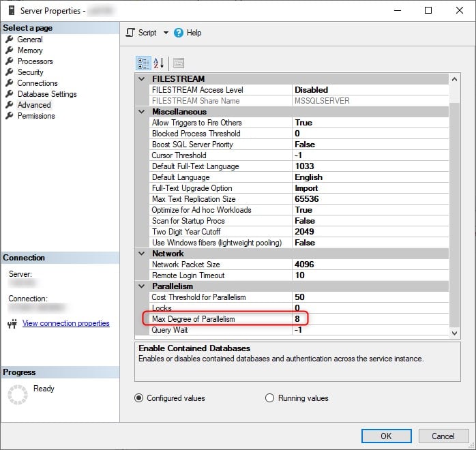This screenshot has height=450, width=476.
Task: Click wrench icon beside Advanced
Action: pos(10,105)
